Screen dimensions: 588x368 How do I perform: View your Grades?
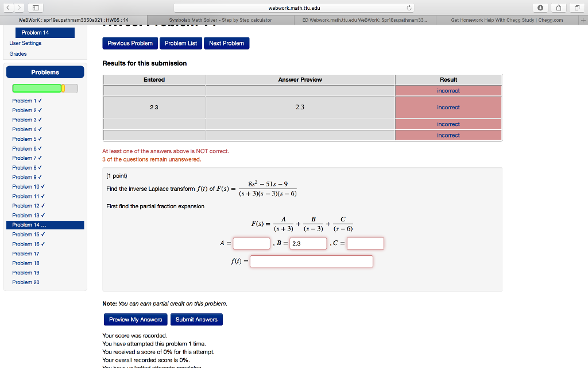[18, 52]
